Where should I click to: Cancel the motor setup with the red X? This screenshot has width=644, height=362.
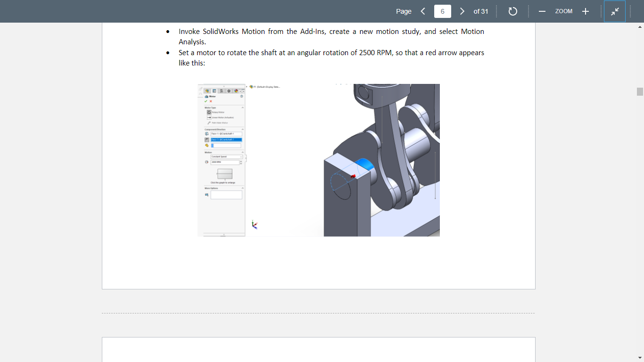click(210, 102)
